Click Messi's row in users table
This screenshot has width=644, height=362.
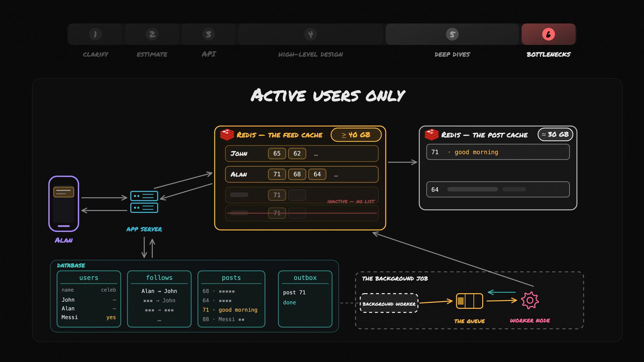click(x=89, y=317)
